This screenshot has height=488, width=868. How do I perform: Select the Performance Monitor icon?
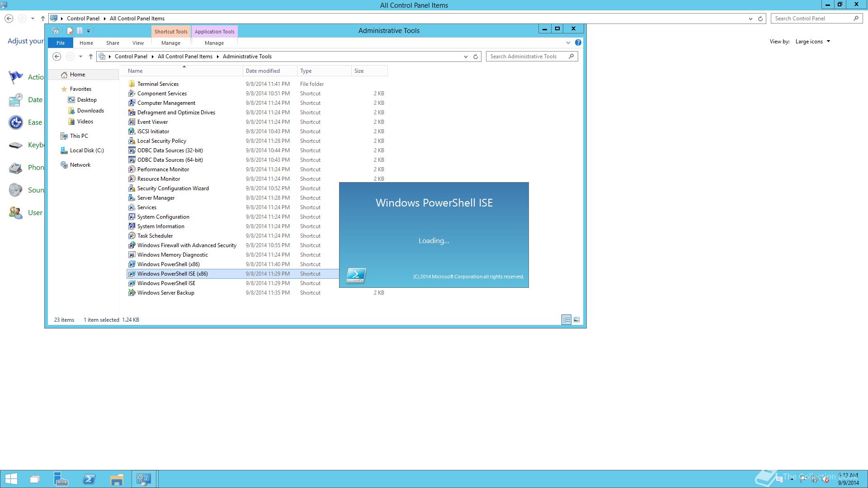tap(132, 169)
